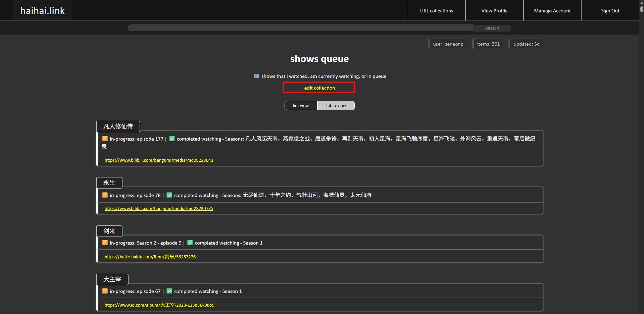Click the TV icon beside the collection description
The image size is (644, 314).
pos(257,76)
